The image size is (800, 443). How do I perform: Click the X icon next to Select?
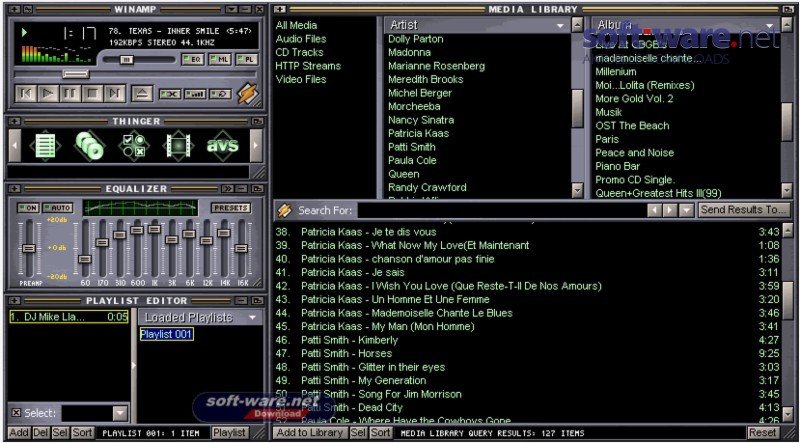16,412
